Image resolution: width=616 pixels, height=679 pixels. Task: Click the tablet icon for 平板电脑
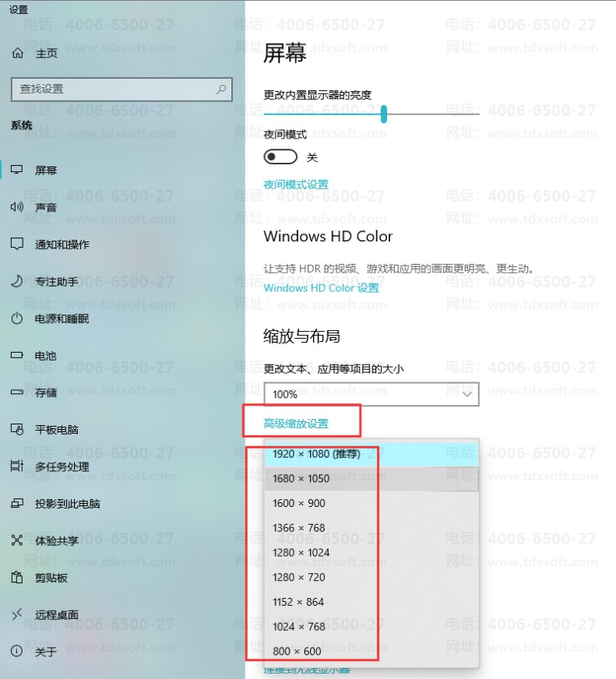point(16,429)
